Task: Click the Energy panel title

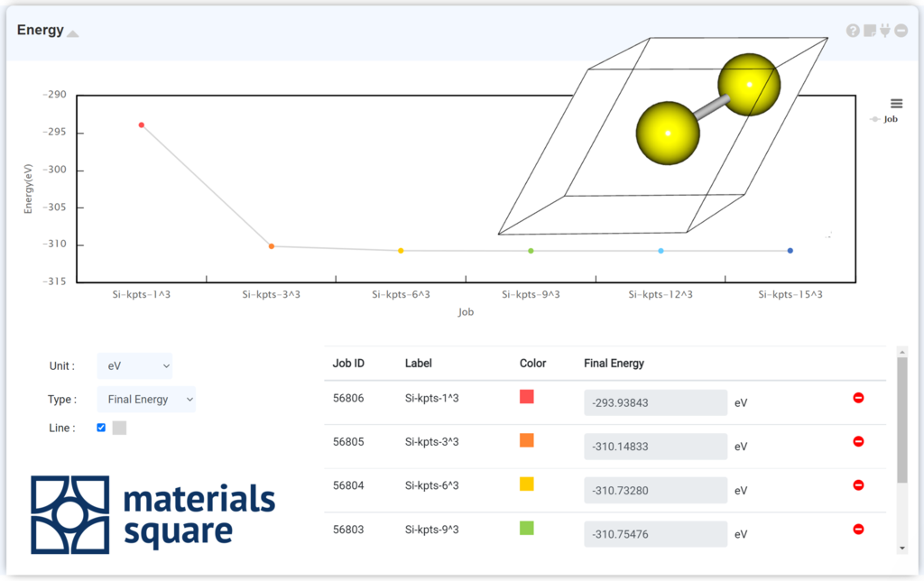Action: coord(40,29)
